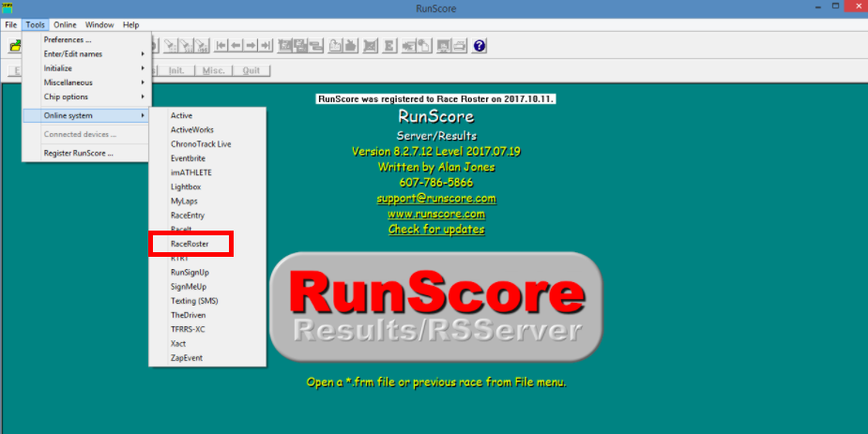Screen dimensions: 868x434
Task: Click the blue help question mark icon
Action: coord(480,46)
